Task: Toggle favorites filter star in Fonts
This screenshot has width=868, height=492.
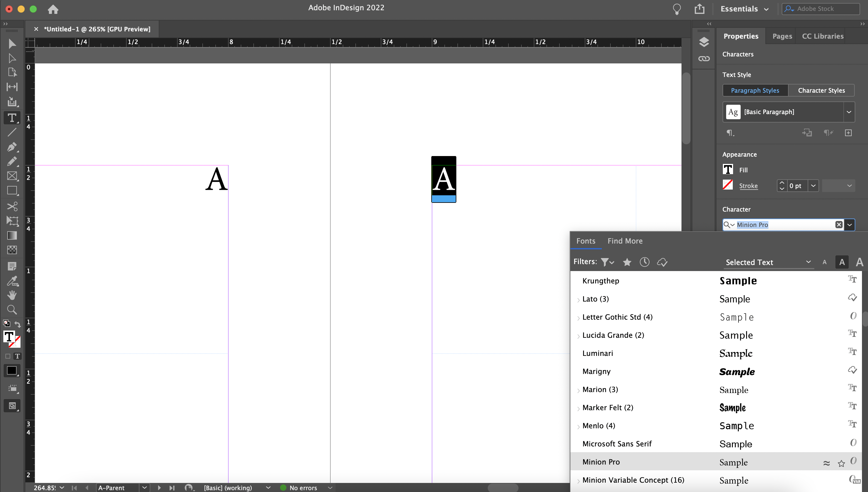Action: [x=627, y=262]
